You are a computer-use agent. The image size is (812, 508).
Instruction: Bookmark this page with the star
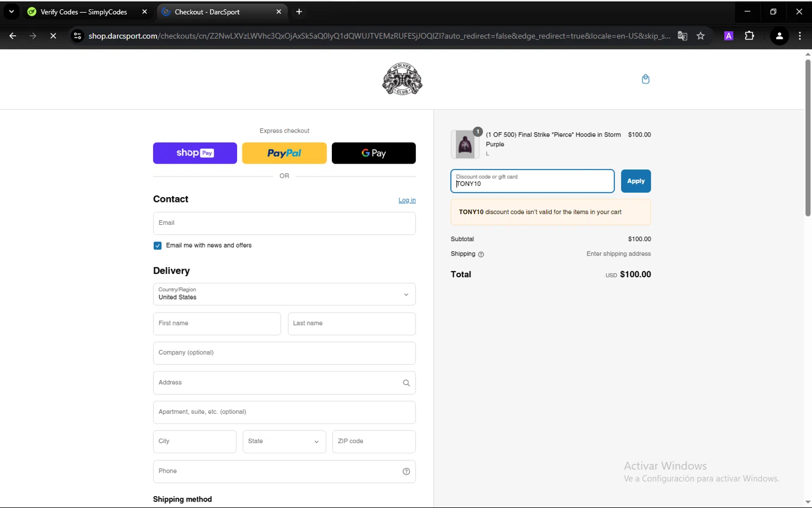(x=700, y=36)
